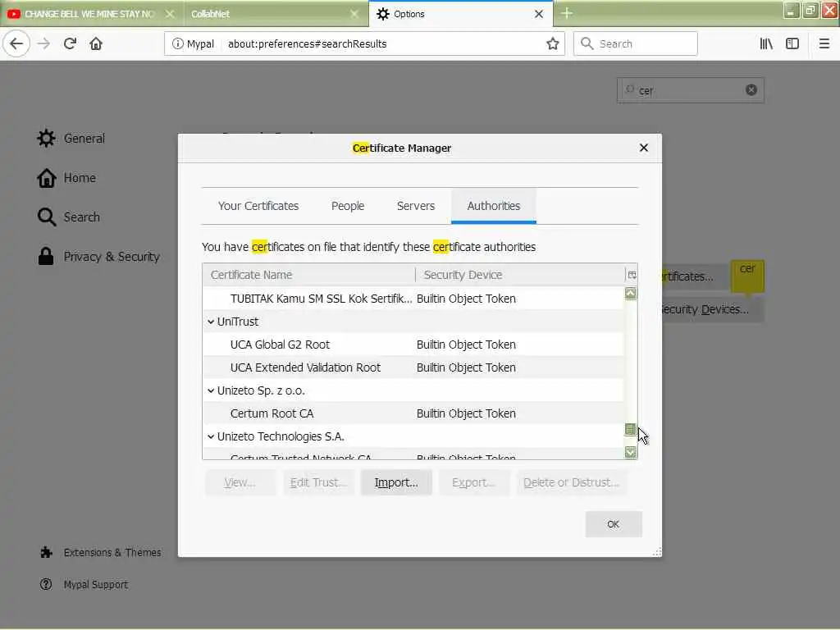Switch to the YouTube browser tab

[x=91, y=14]
